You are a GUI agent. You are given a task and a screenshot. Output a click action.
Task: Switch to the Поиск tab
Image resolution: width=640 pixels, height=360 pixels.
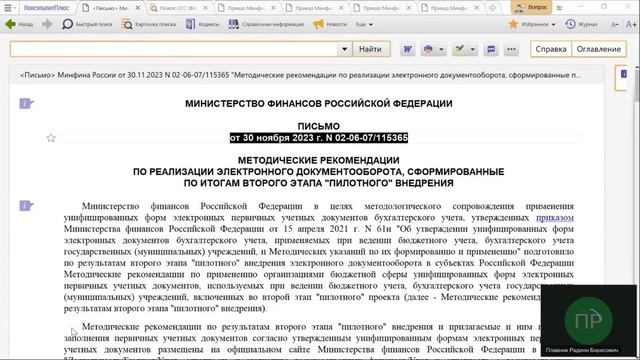tap(178, 8)
